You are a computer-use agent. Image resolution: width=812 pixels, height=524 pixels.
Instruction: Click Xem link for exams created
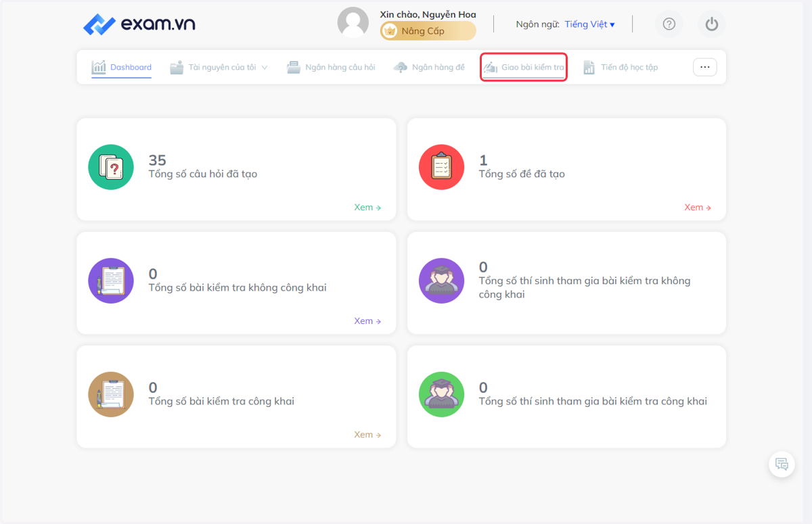coord(698,208)
